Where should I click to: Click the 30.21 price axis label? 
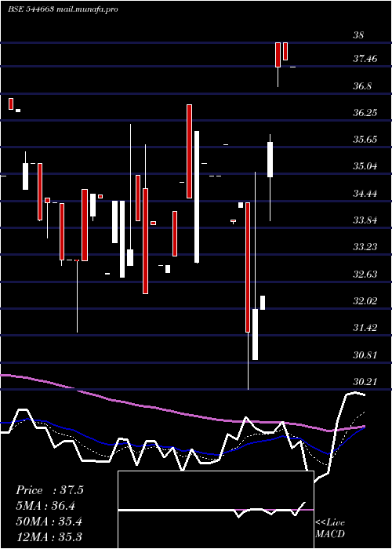(x=365, y=382)
